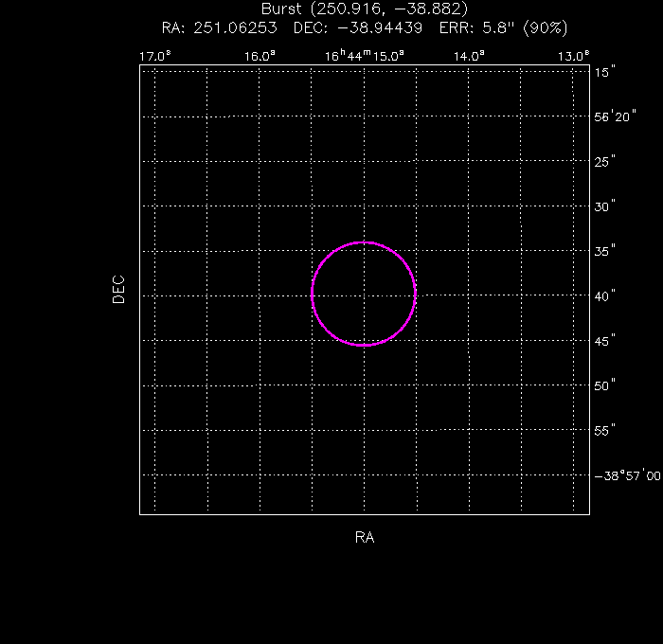
Task: Click the 13.0s RA tick label
Action: coord(573,56)
